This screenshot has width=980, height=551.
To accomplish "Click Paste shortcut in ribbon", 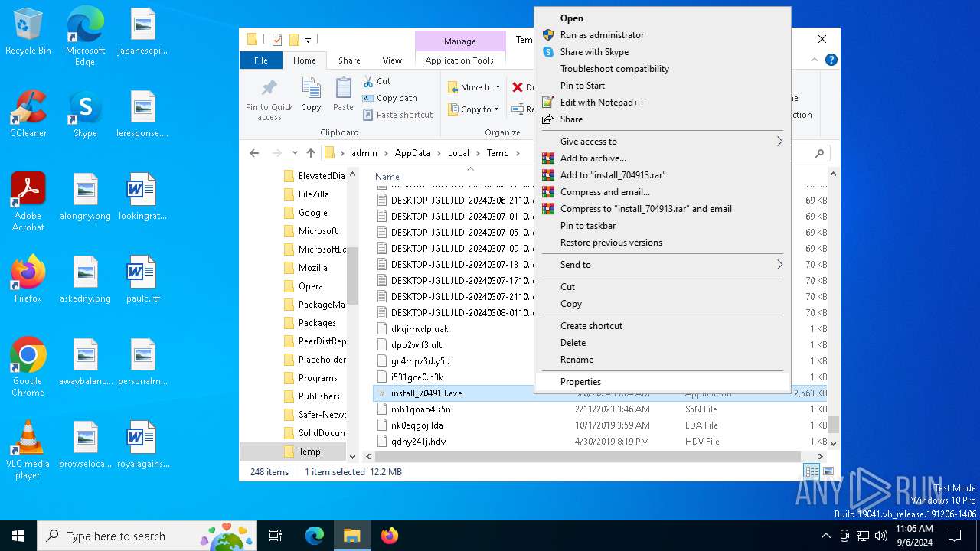I will point(397,115).
